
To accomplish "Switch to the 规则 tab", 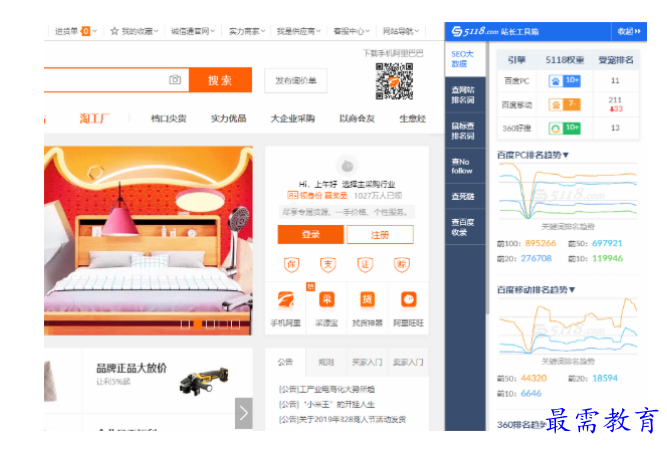I will point(326,362).
